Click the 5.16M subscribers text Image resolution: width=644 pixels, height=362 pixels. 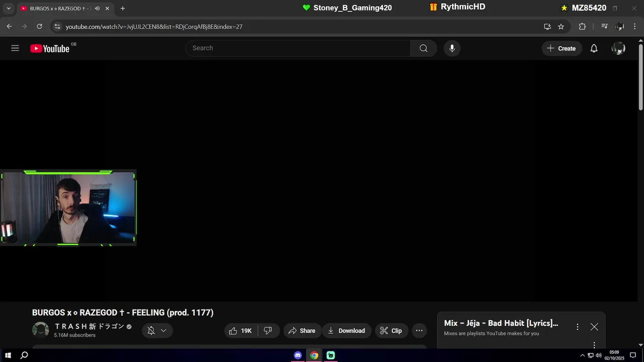[74, 335]
